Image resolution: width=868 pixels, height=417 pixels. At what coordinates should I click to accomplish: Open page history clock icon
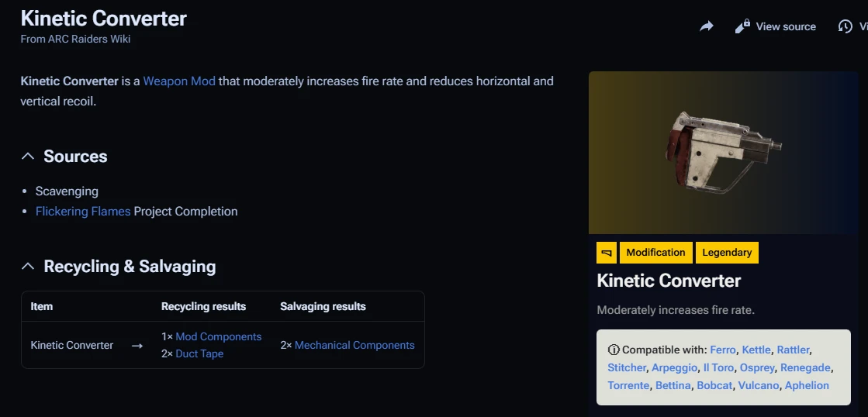tap(845, 26)
